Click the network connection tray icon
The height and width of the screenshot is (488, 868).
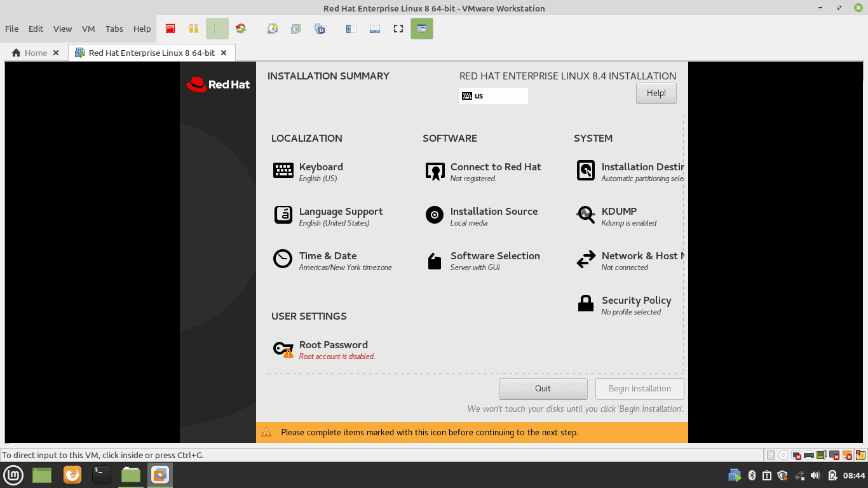(799, 475)
